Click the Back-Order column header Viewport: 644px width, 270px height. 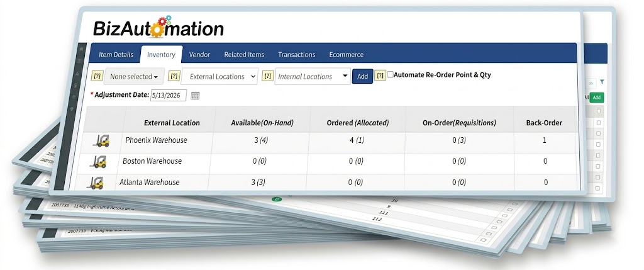tap(544, 123)
